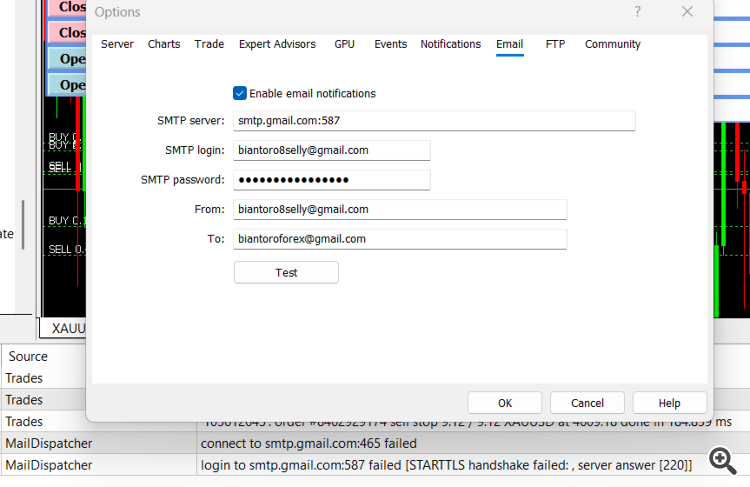Select the Community tab
The image size is (750, 487).
click(612, 44)
